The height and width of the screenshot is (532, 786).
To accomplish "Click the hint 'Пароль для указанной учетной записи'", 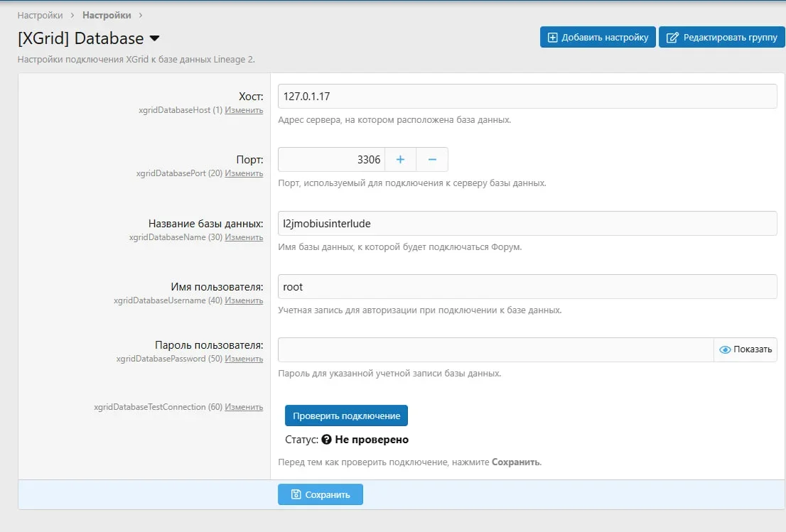I will point(389,374).
